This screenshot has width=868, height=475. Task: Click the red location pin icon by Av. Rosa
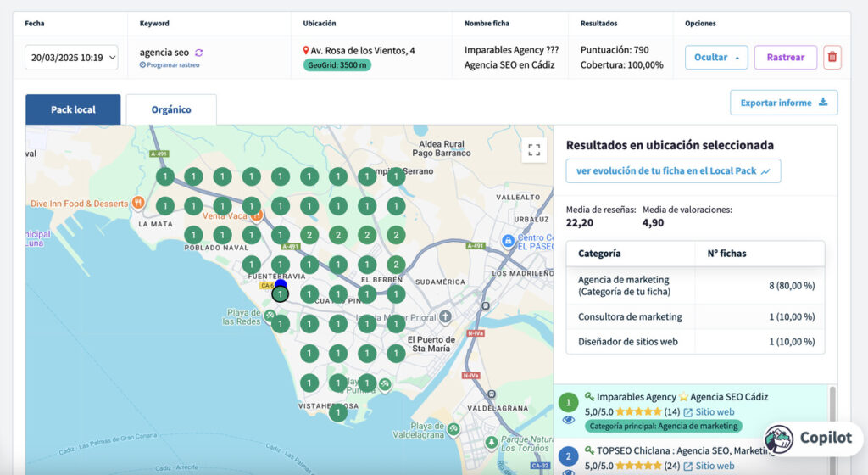click(x=305, y=50)
